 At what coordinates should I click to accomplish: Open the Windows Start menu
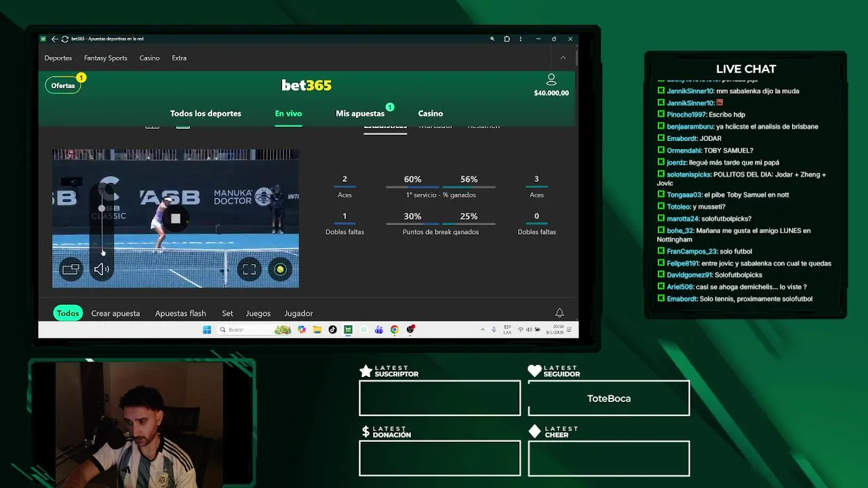[x=207, y=329]
